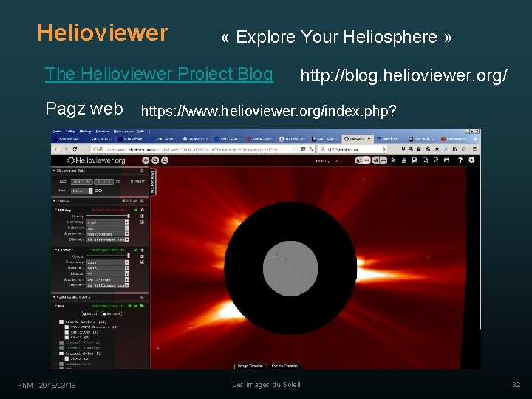Zoom out with the magnifier minus button
The width and height of the screenshot is (532, 399).
(165, 160)
